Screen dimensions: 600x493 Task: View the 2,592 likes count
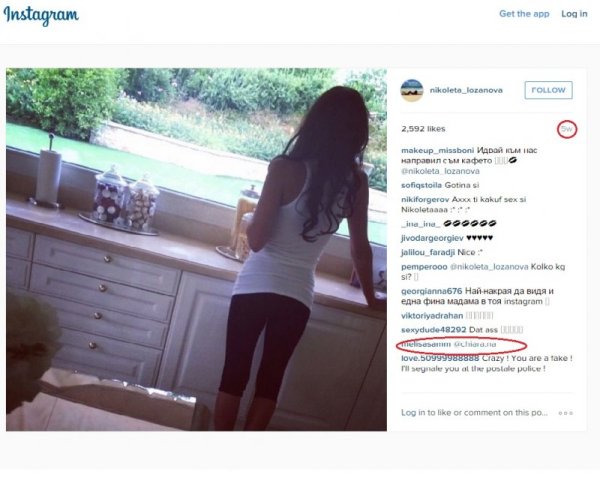click(x=423, y=129)
